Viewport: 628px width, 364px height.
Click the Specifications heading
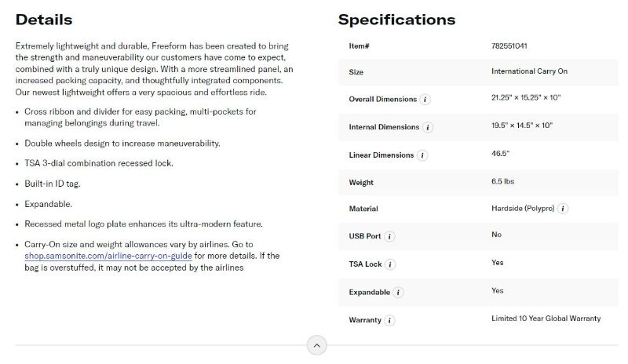(x=396, y=20)
